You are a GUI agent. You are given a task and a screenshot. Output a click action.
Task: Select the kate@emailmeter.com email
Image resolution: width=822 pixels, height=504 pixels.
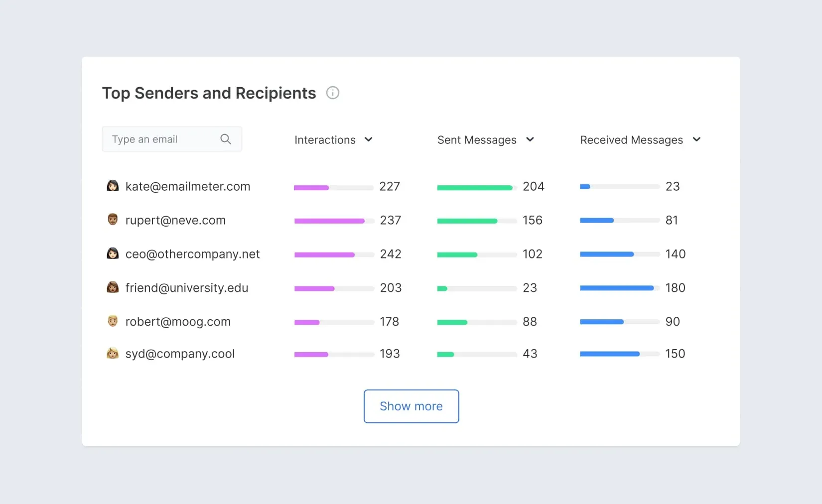coord(188,186)
